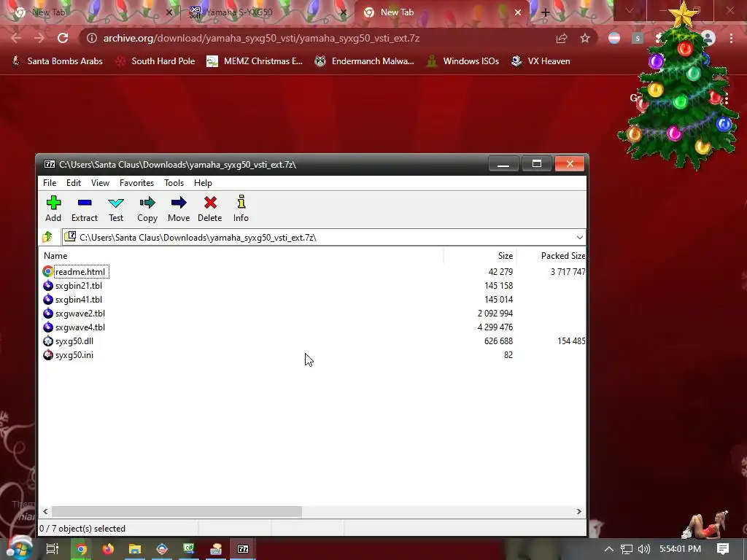Click the Chrome address bar URL
Viewport: 747px width, 560px height.
tap(261, 38)
